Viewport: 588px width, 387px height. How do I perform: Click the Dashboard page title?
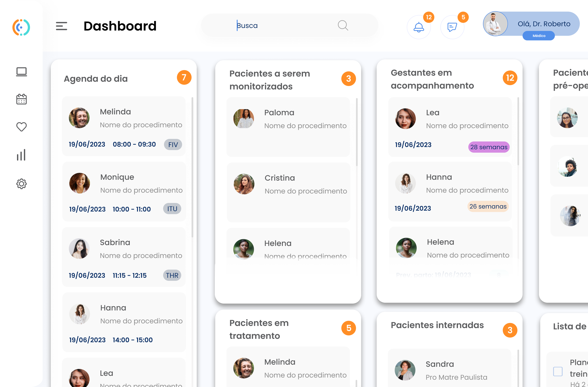point(120,26)
